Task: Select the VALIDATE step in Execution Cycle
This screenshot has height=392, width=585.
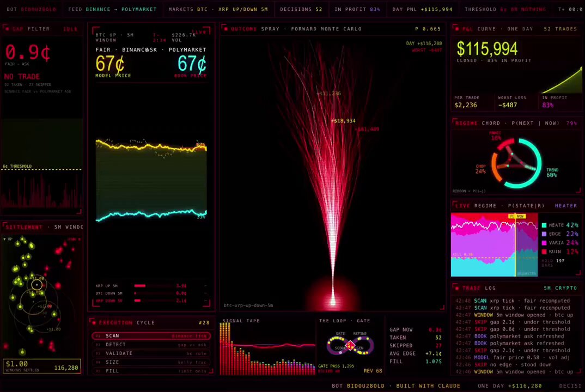Action: (151, 353)
